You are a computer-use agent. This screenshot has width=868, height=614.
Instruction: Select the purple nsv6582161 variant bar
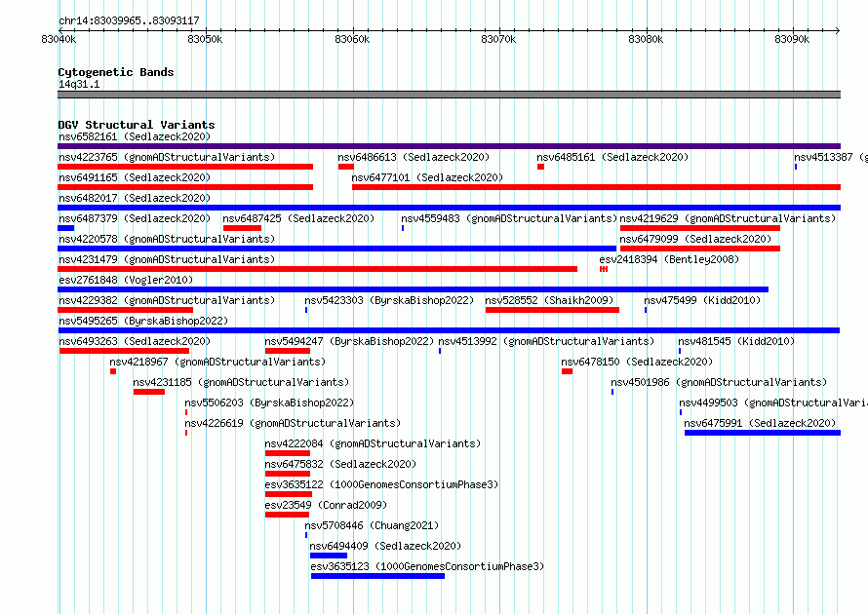point(449,146)
